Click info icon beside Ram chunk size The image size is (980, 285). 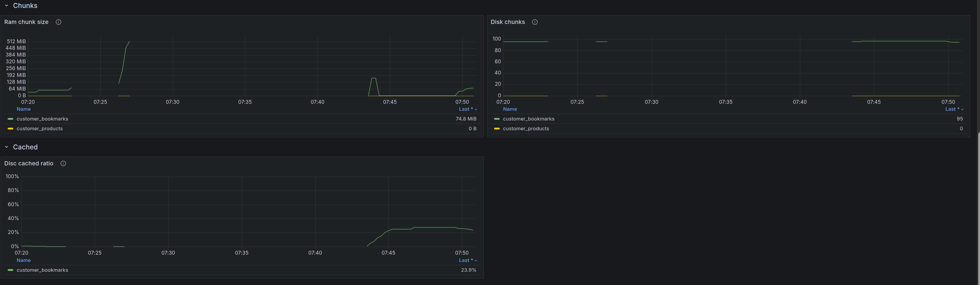point(58,22)
